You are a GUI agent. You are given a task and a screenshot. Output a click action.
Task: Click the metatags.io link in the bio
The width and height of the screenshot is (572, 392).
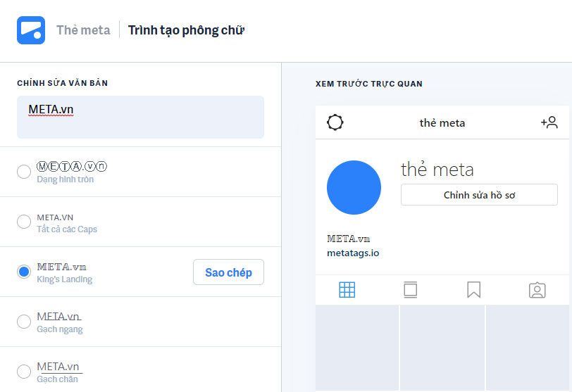pos(353,253)
